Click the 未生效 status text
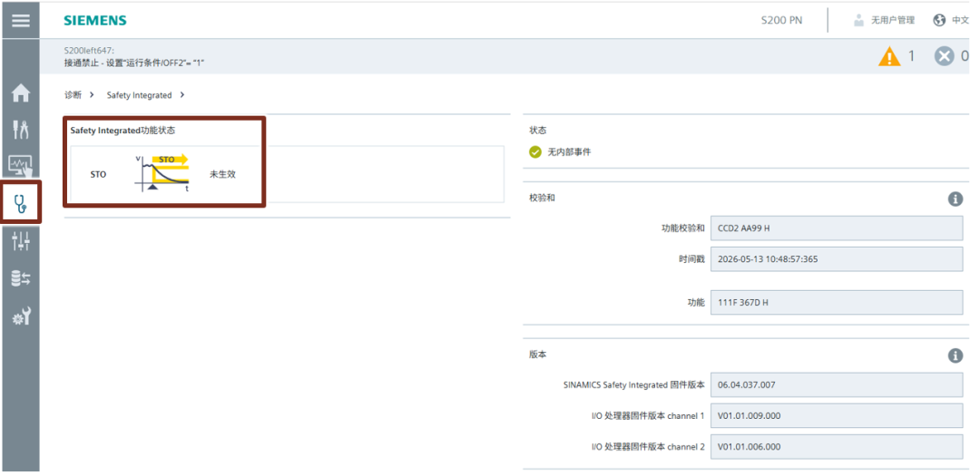Screen dimensions: 980x476 tap(222, 174)
